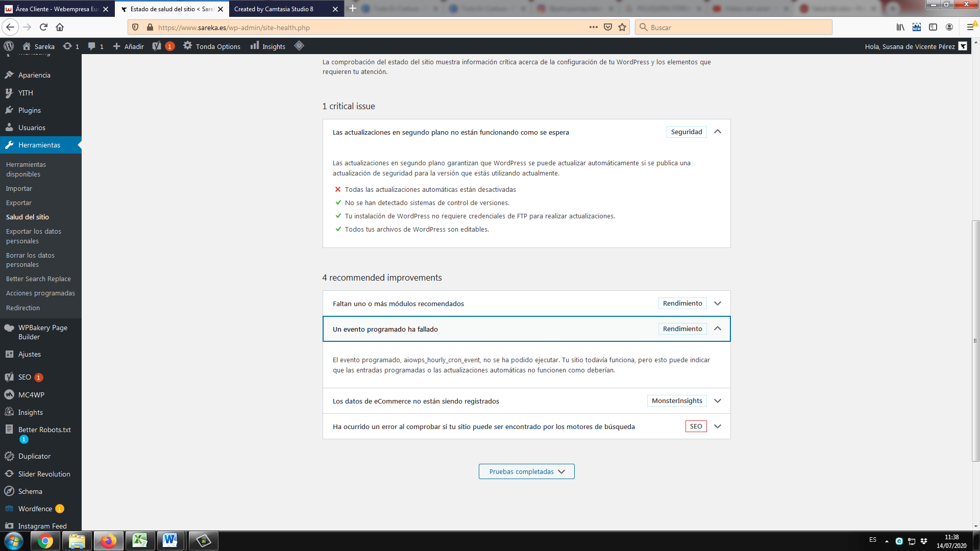Switch to Word in the taskbar

pos(170,541)
